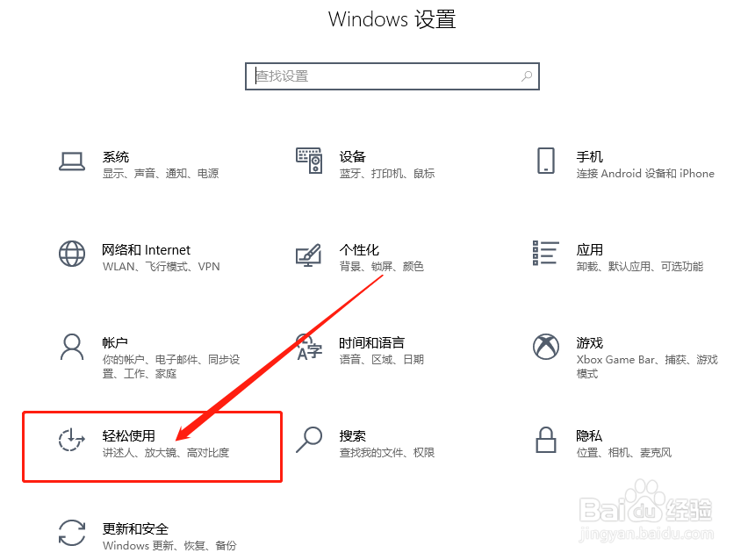The image size is (755, 560).
Task: Open the 设备 keyboard and speaker icon
Action: pyautogui.click(x=309, y=161)
